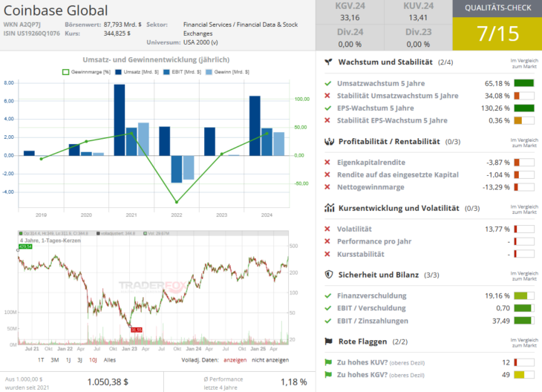Click green flag beside Zu hohes KUV?
This screenshot has width=542, height=392.
click(x=328, y=362)
